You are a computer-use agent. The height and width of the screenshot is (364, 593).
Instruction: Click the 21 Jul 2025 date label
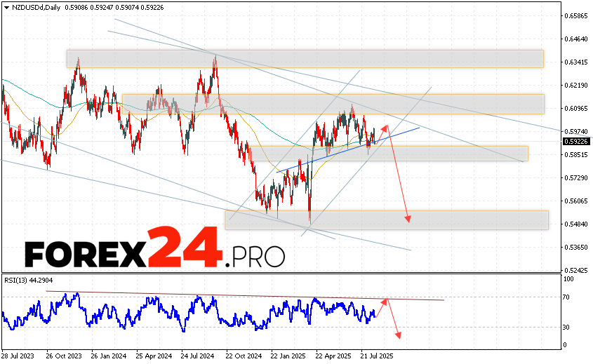374,356
